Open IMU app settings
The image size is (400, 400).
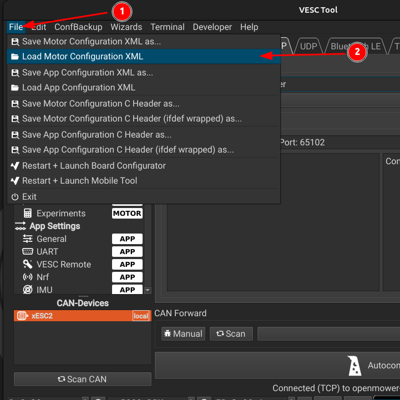coord(44,290)
